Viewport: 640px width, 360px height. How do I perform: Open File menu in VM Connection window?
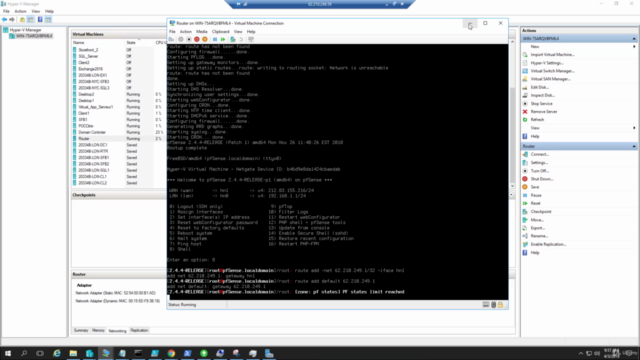[x=172, y=31]
